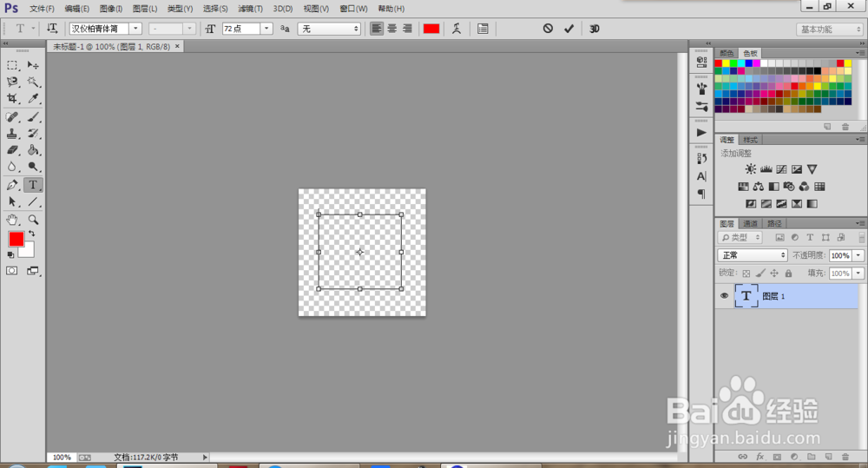The image size is (868, 468).
Task: Cancel the current text edits
Action: click(x=548, y=29)
